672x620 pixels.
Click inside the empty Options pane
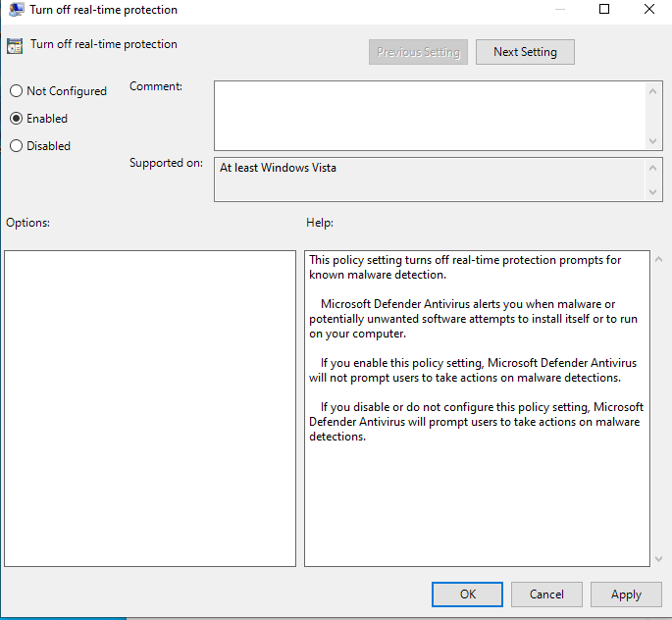pyautogui.click(x=150, y=408)
